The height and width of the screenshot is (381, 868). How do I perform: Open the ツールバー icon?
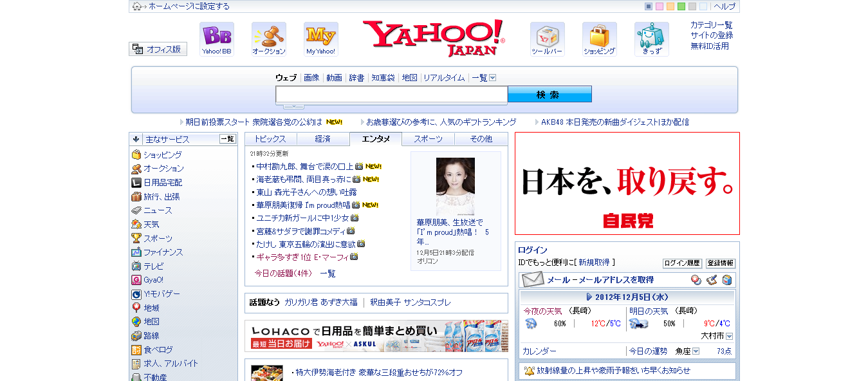click(x=548, y=39)
